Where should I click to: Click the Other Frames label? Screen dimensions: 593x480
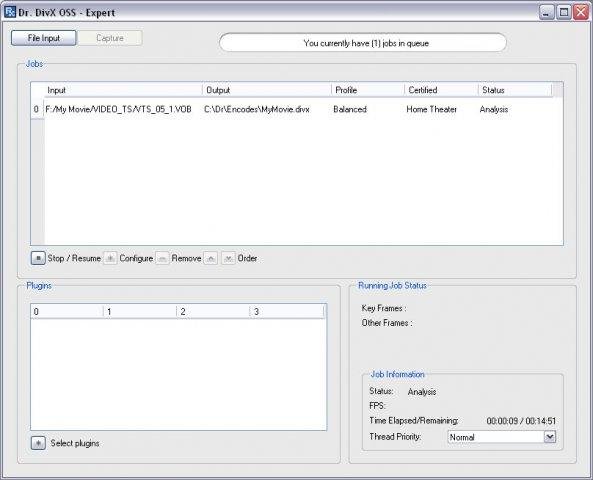387,323
